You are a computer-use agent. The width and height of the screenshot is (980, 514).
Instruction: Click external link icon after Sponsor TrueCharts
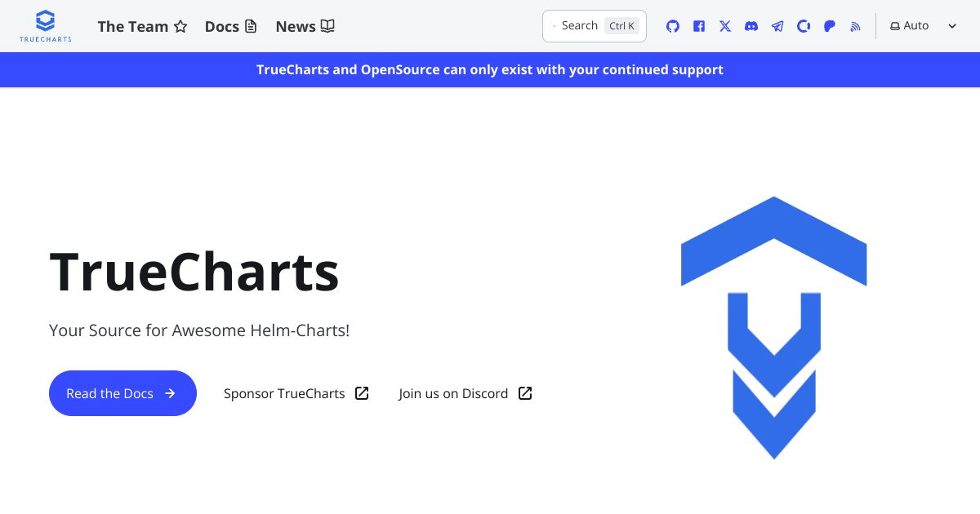click(362, 393)
